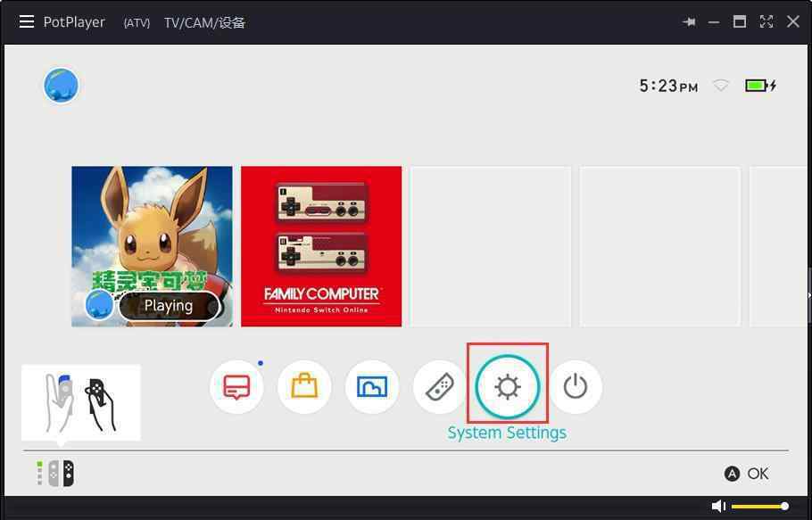The width and height of the screenshot is (812, 520).
Task: Open the Controllers icon
Action: [x=440, y=387]
